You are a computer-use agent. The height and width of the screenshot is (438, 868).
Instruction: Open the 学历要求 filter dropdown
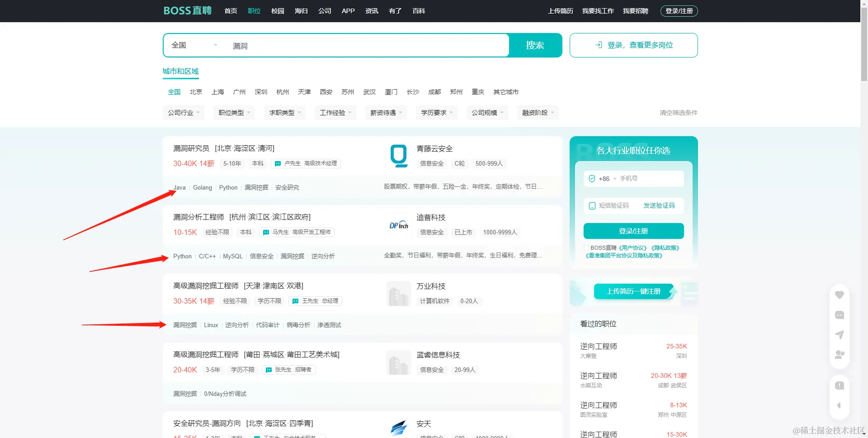[x=437, y=113]
